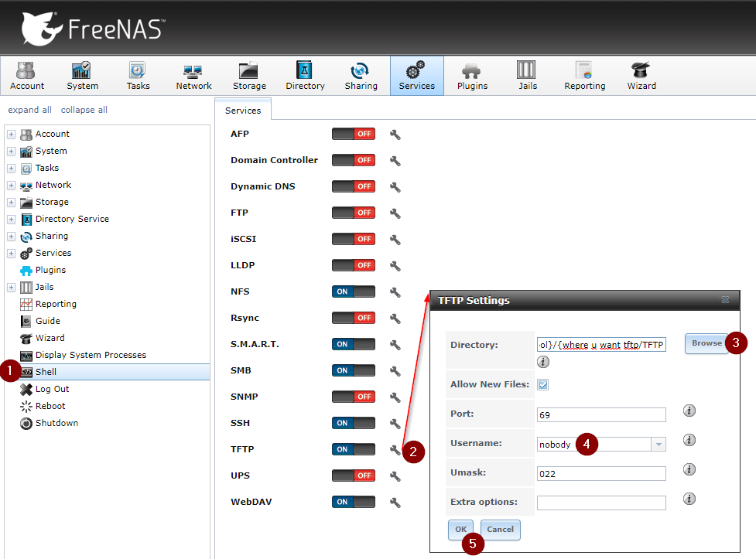756x559 pixels.
Task: Expand Directory Service tree node
Action: click(x=11, y=220)
